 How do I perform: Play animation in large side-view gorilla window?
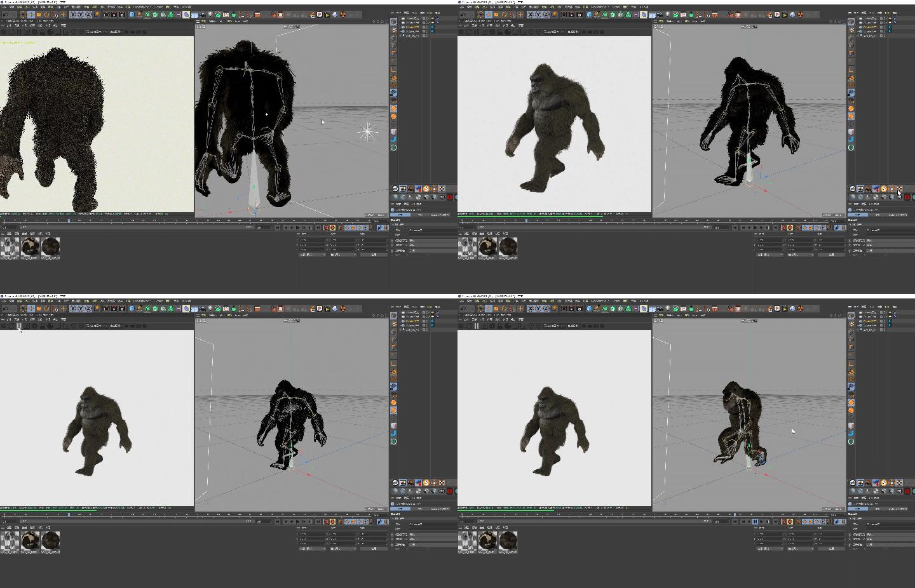point(755,227)
